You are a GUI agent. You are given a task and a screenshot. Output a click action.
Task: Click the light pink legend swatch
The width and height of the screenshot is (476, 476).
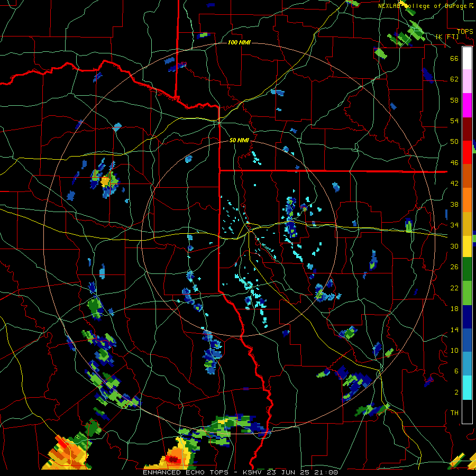[x=467, y=81]
